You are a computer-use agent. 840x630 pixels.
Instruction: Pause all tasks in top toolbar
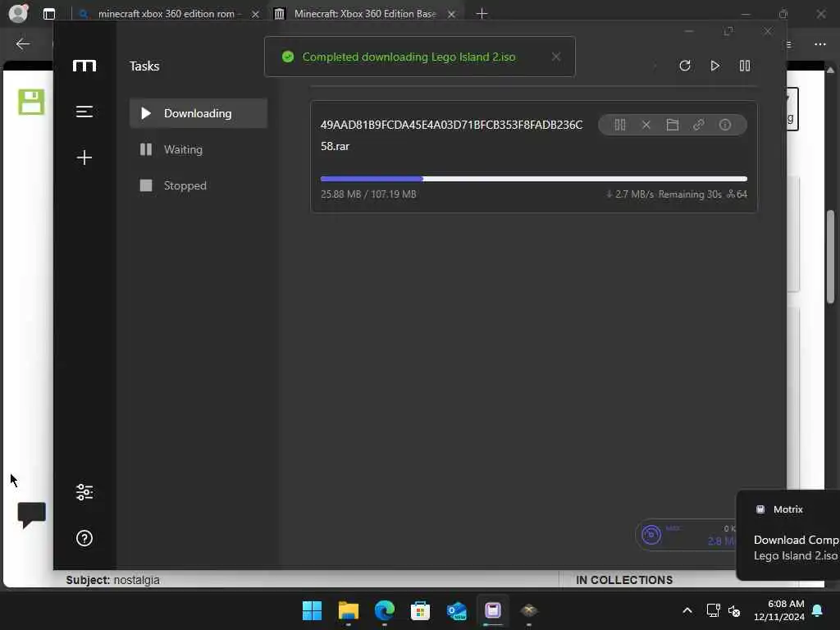click(x=745, y=66)
